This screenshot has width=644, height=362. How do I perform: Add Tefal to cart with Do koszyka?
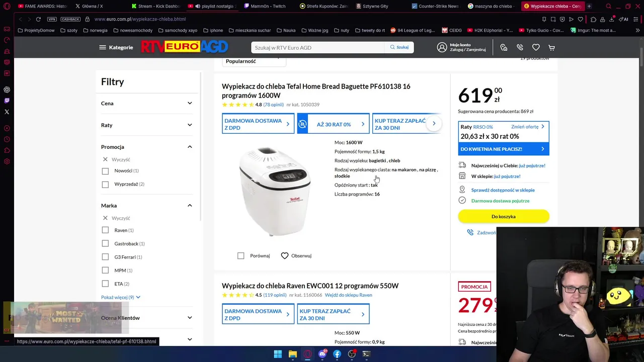tap(504, 217)
